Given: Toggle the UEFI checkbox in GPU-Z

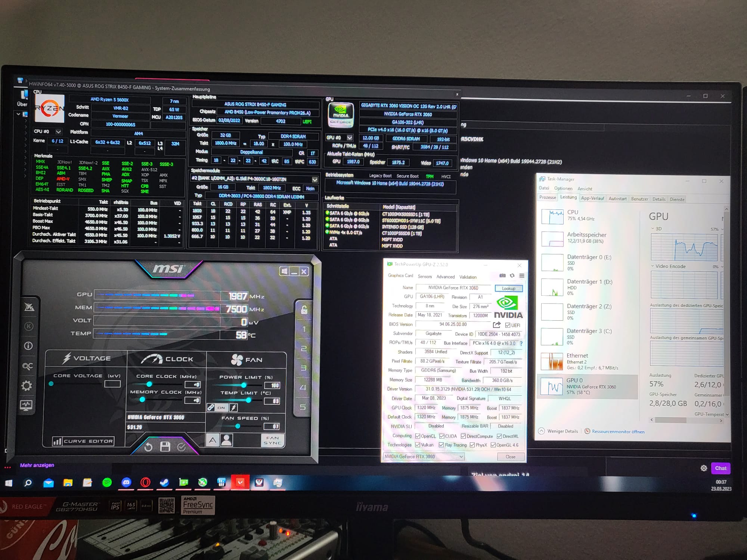Looking at the screenshot, I should tap(508, 325).
